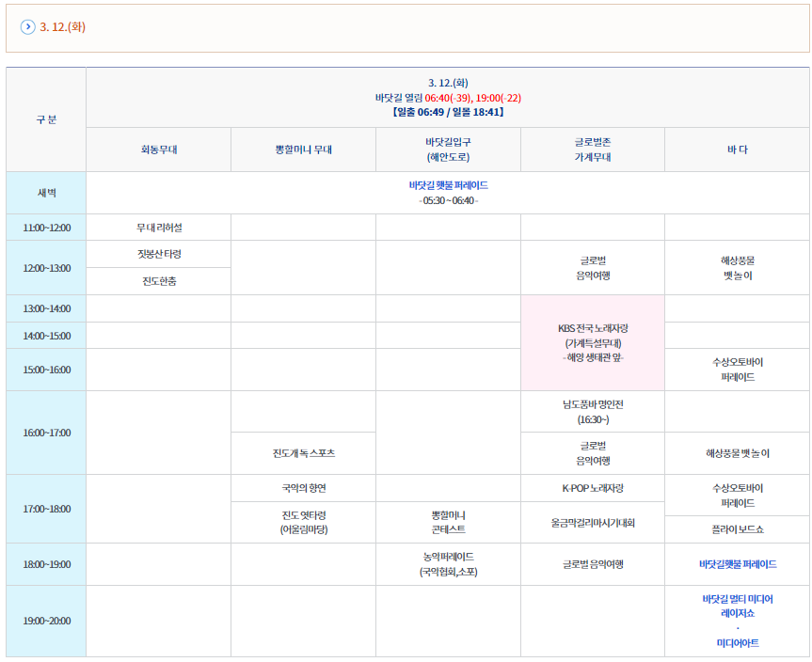Click the "진도한춤" cell
The width and height of the screenshot is (812, 662).
pos(158,281)
